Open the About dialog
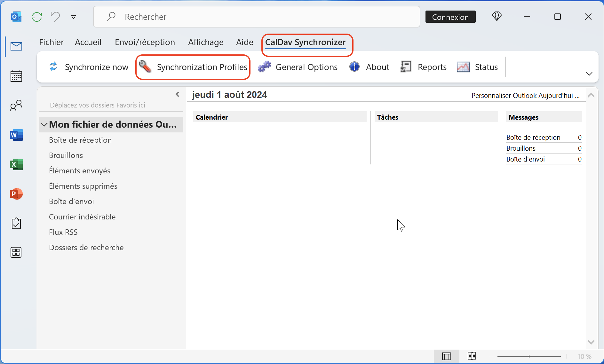Image resolution: width=604 pixels, height=364 pixels. click(x=369, y=67)
